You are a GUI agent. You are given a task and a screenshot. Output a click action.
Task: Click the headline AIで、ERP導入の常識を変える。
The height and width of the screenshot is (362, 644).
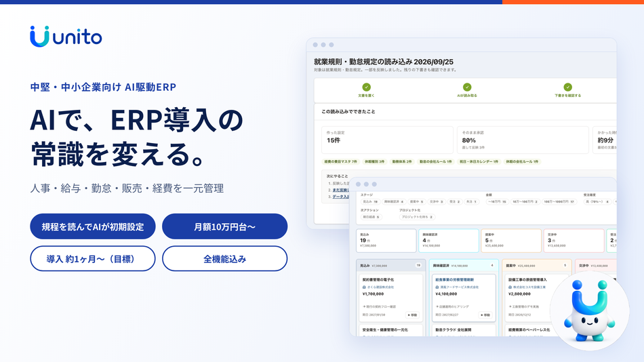pos(137,137)
